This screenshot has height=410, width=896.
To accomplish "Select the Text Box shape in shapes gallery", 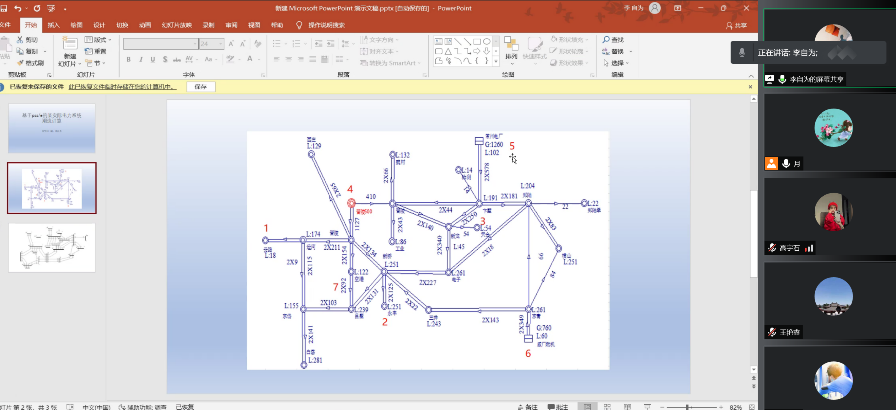I will tap(439, 41).
